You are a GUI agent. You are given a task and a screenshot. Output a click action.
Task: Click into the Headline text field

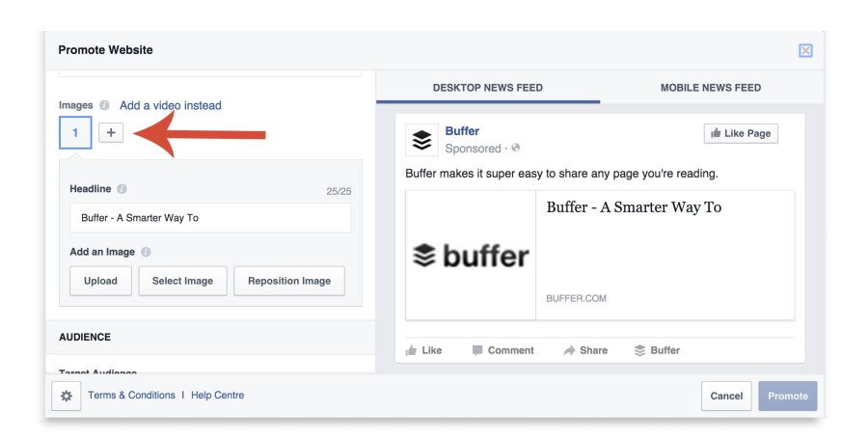(210, 217)
